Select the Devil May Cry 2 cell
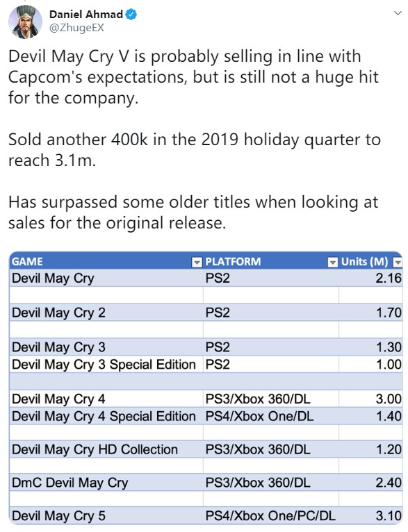The width and height of the screenshot is (408, 532). coord(106,313)
